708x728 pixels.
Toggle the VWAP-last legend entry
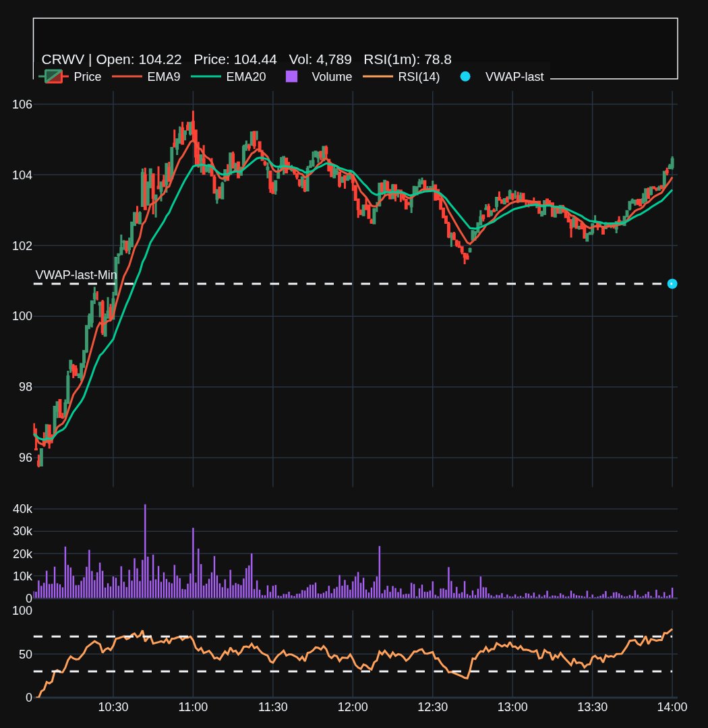(x=501, y=77)
